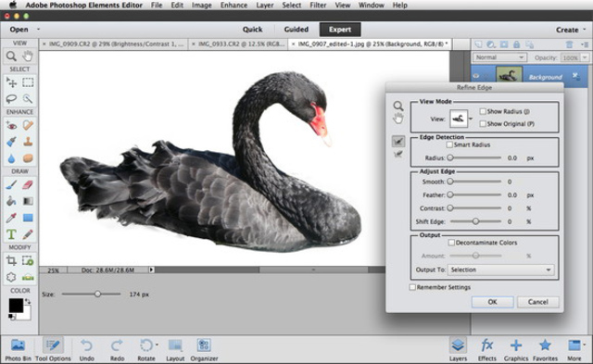Select the Color Picker eyedropper tool
Image resolution: width=593 pixels, height=364 pixels.
click(x=11, y=218)
